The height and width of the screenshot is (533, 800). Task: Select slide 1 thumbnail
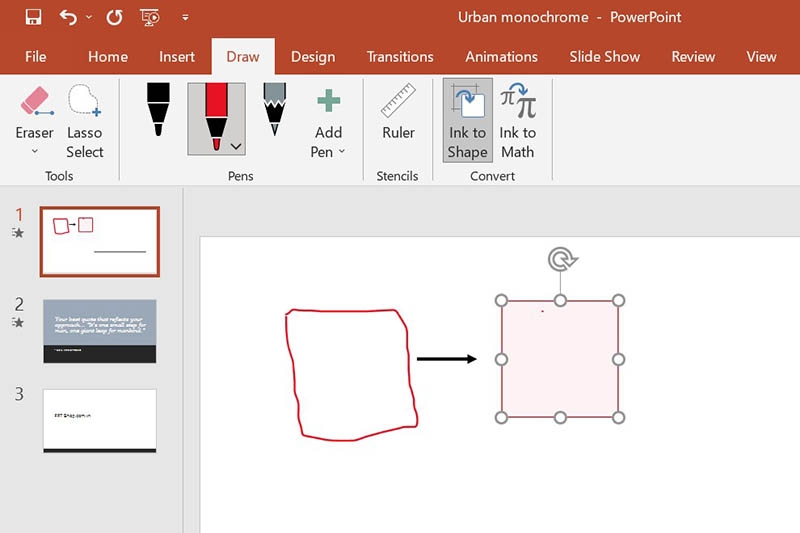pyautogui.click(x=100, y=242)
